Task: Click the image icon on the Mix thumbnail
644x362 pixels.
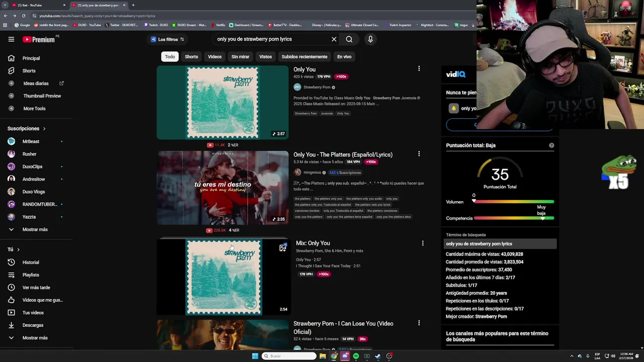Action: point(283,248)
